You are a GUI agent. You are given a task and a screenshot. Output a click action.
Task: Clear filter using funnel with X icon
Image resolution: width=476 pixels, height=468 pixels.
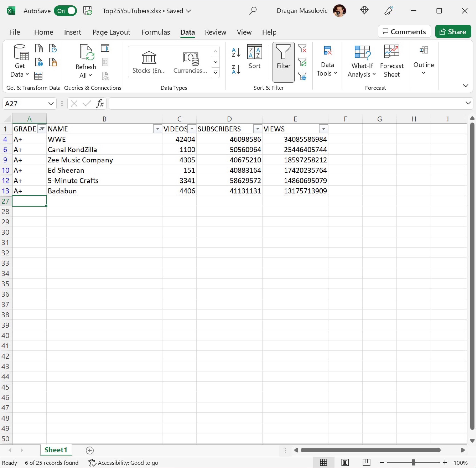point(302,48)
